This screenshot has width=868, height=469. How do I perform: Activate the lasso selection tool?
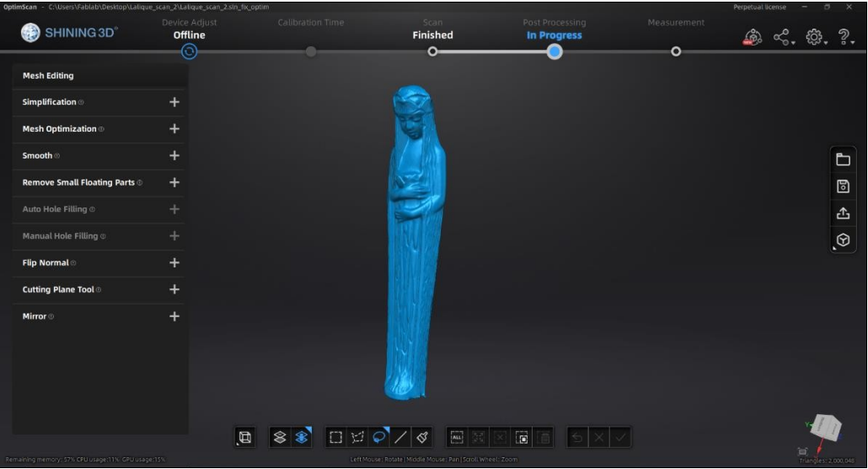(x=379, y=437)
